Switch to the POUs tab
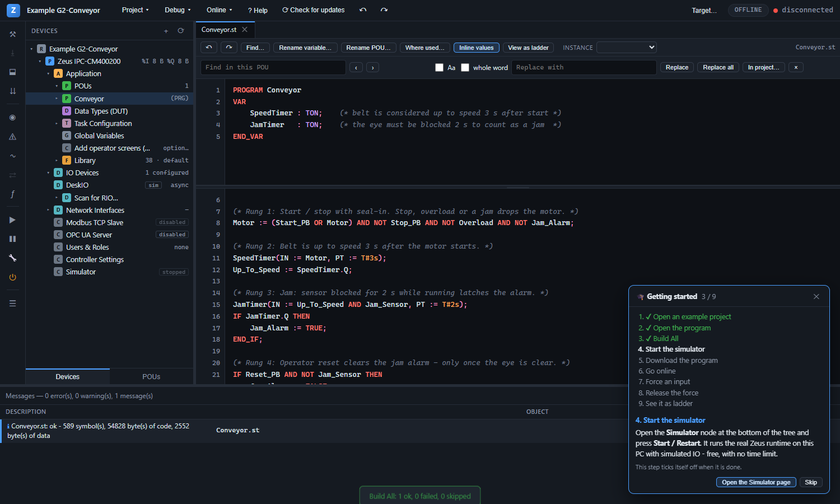Viewport: 840px width, 504px height. (x=151, y=377)
